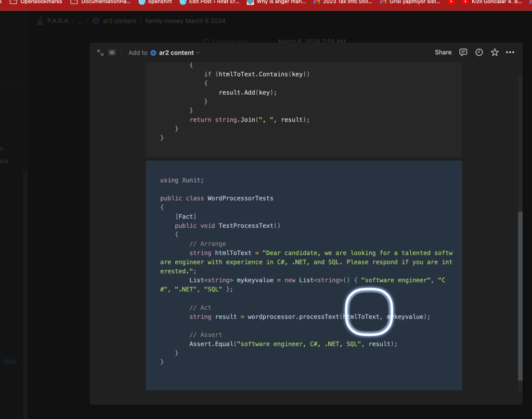Open the unlabeled YouTube bookmark icon
This screenshot has height=419, width=532.
[x=451, y=2]
